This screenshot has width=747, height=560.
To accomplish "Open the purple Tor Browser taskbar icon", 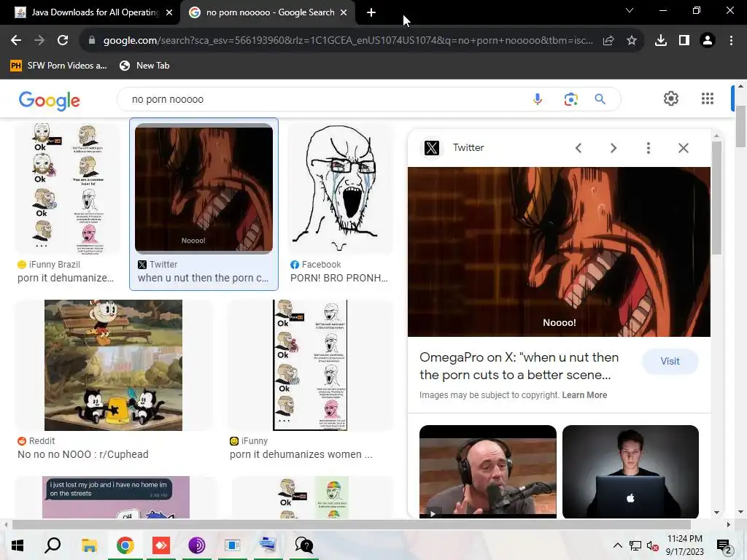I will click(x=197, y=545).
